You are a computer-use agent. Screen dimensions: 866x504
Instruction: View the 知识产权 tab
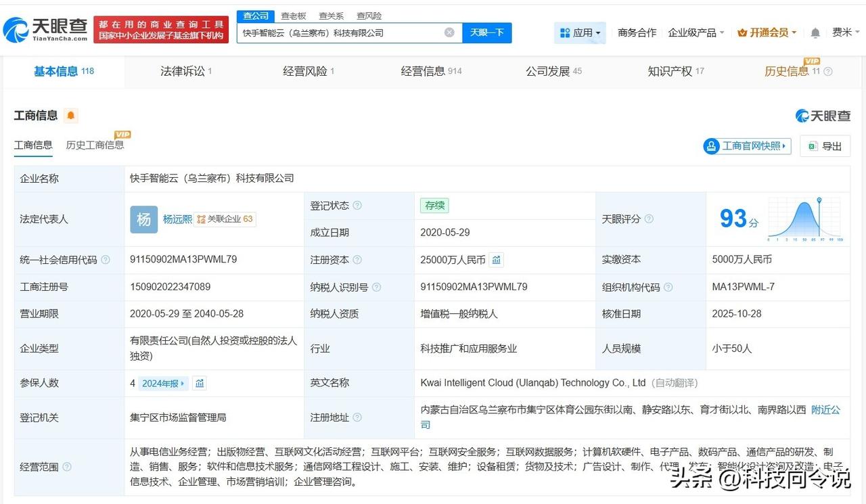coord(676,72)
